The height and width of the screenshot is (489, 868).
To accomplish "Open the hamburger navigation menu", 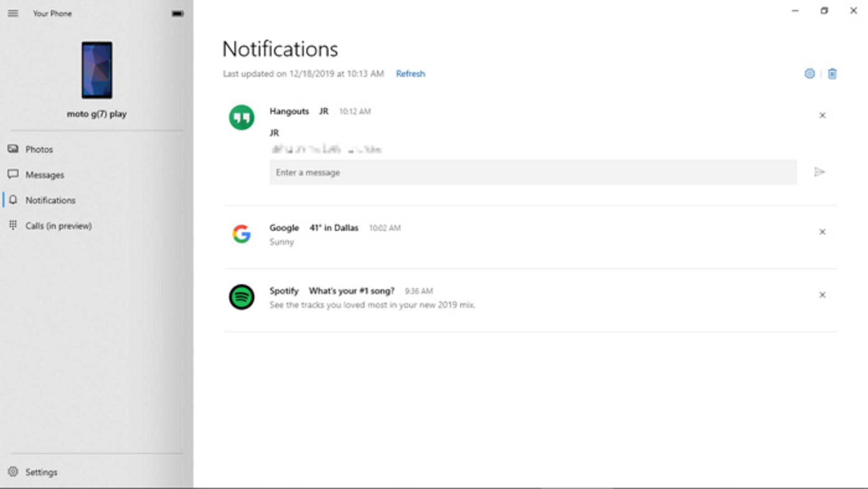I will [x=13, y=14].
